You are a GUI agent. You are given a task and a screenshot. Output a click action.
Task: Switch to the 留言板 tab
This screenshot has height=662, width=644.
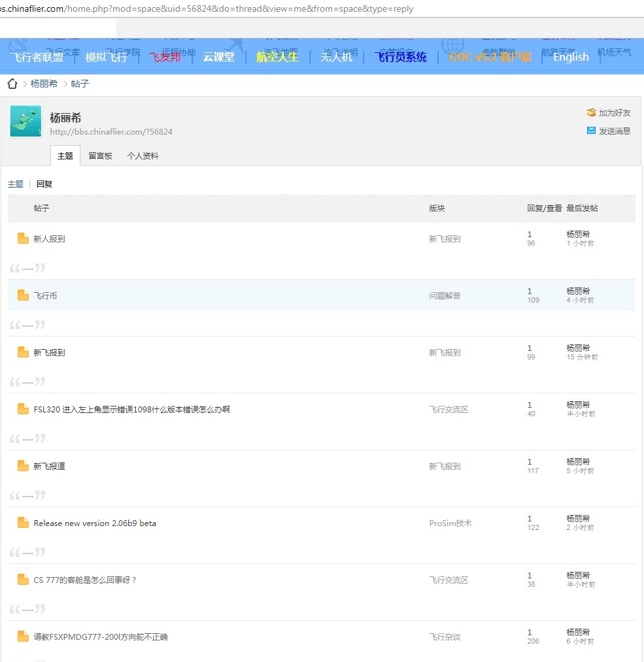coord(101,156)
